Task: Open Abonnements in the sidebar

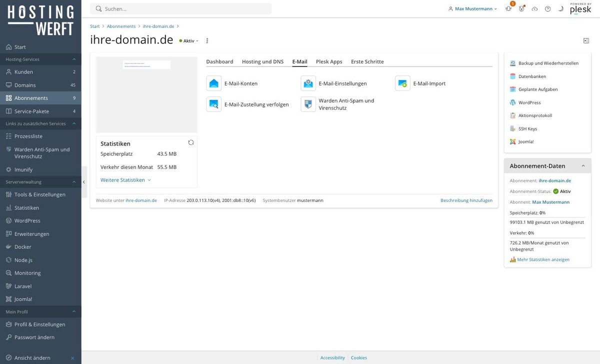Action: (x=40, y=98)
